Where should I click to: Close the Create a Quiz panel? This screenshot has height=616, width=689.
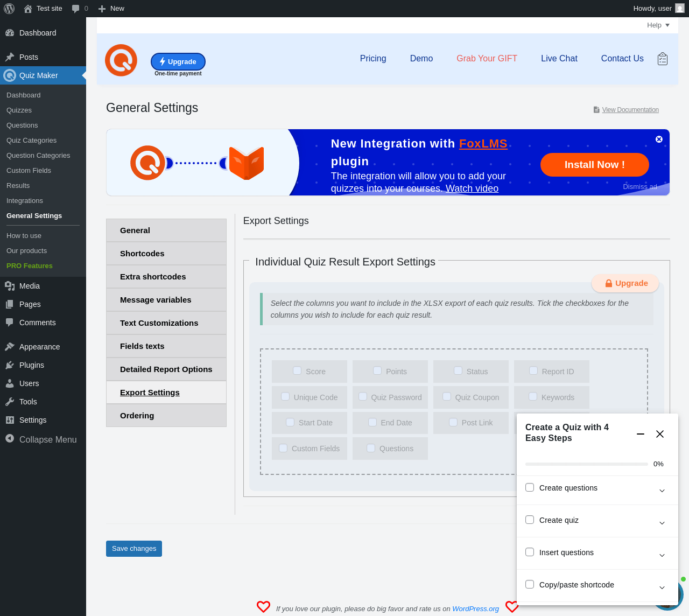coord(660,434)
